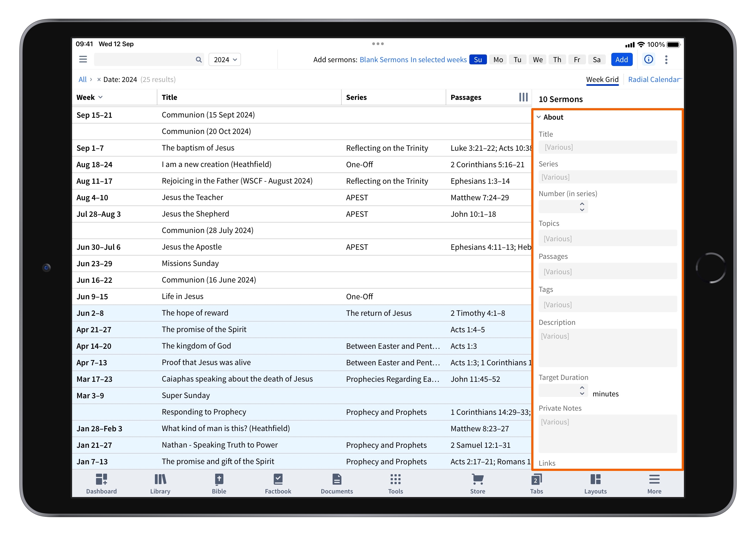Select Communion (15 Sept 2024) row
The image size is (756, 535).
(x=302, y=115)
